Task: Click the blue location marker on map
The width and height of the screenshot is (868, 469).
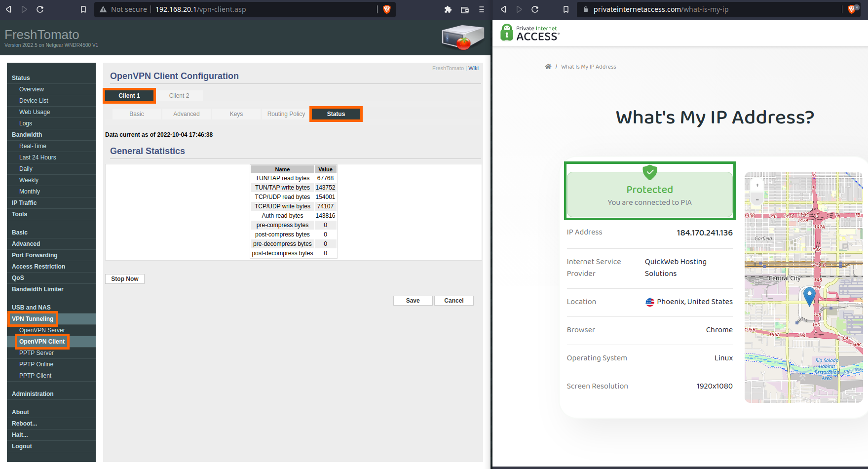Action: (x=809, y=296)
